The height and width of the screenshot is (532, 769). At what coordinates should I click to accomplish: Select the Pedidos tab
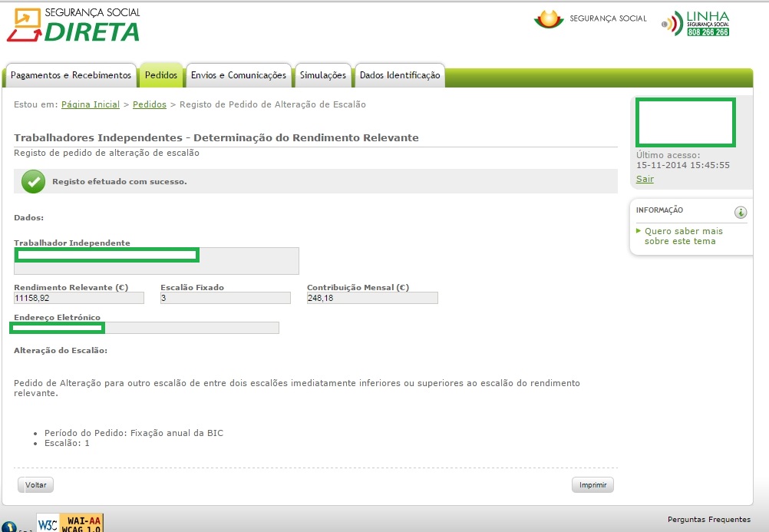161,75
